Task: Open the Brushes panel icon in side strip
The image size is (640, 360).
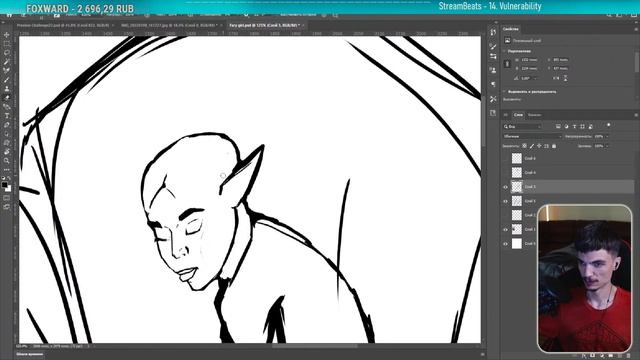Action: [x=493, y=46]
